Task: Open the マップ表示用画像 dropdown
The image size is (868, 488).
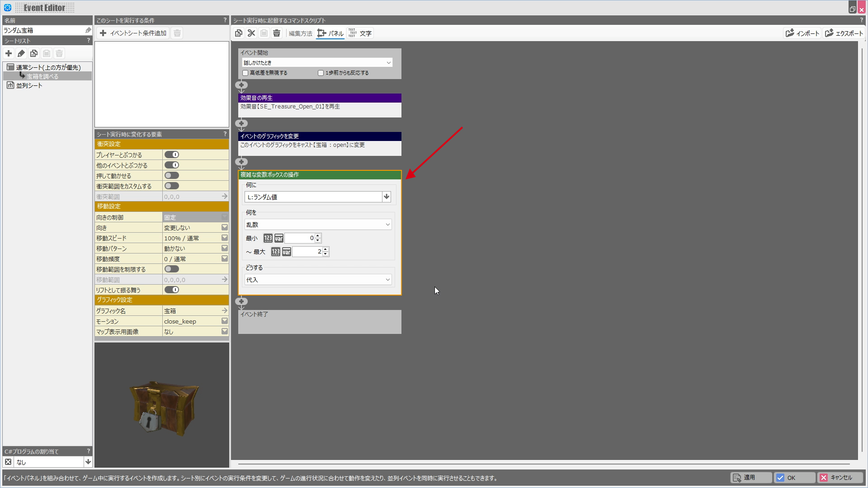Action: click(x=224, y=331)
